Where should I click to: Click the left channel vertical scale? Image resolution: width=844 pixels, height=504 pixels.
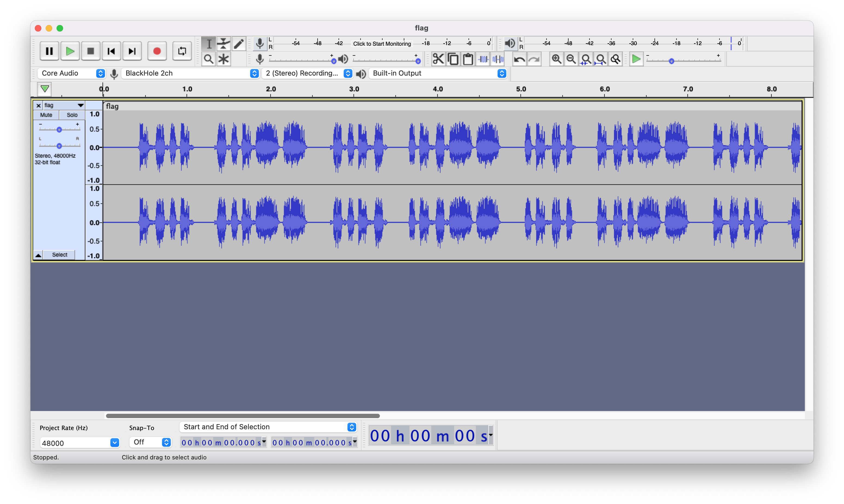pos(94,147)
